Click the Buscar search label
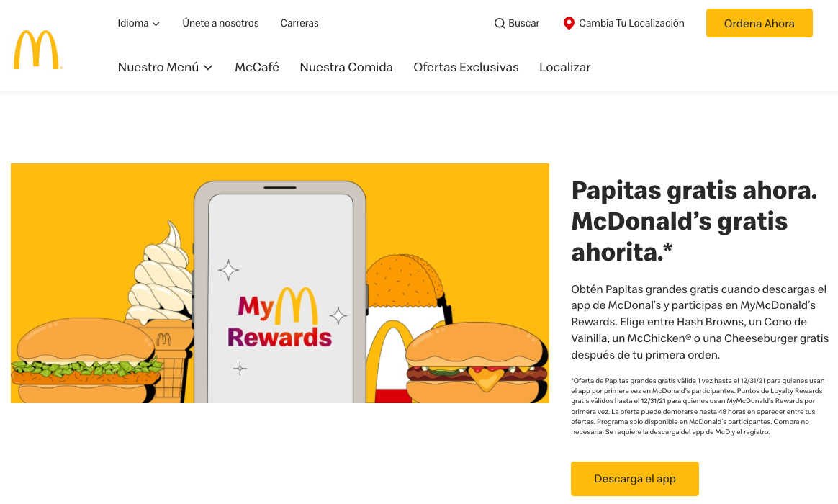The height and width of the screenshot is (504, 838). (x=524, y=24)
